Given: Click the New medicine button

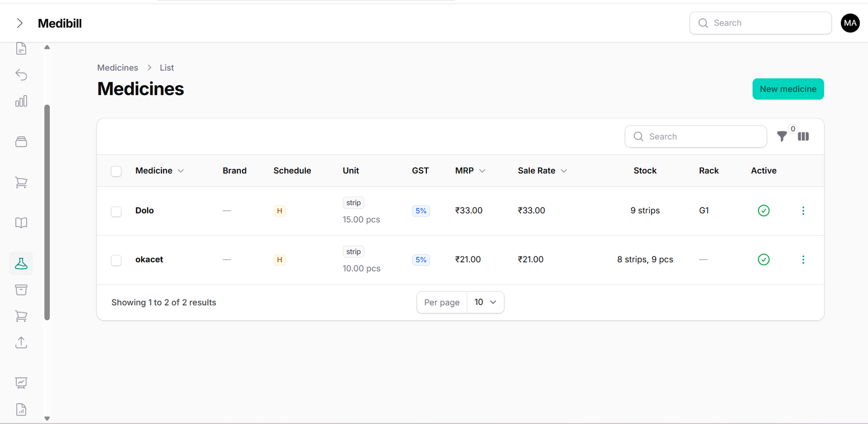Looking at the screenshot, I should point(788,89).
